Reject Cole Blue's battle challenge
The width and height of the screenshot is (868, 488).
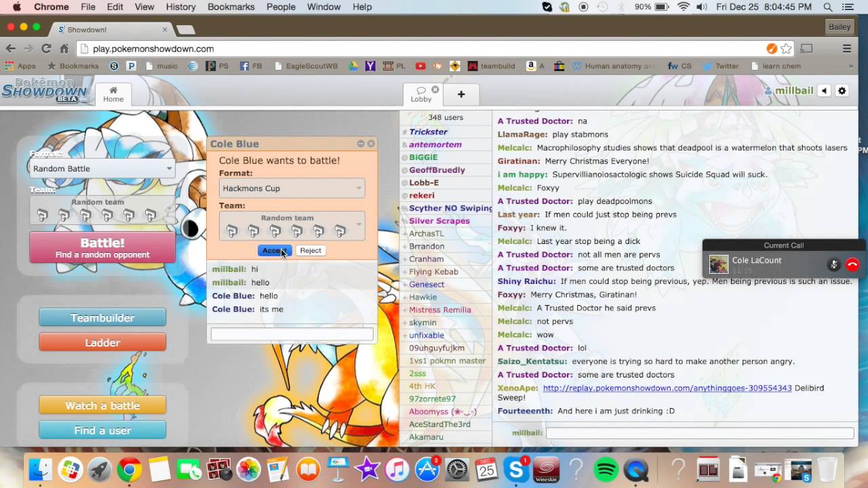pyautogui.click(x=311, y=251)
